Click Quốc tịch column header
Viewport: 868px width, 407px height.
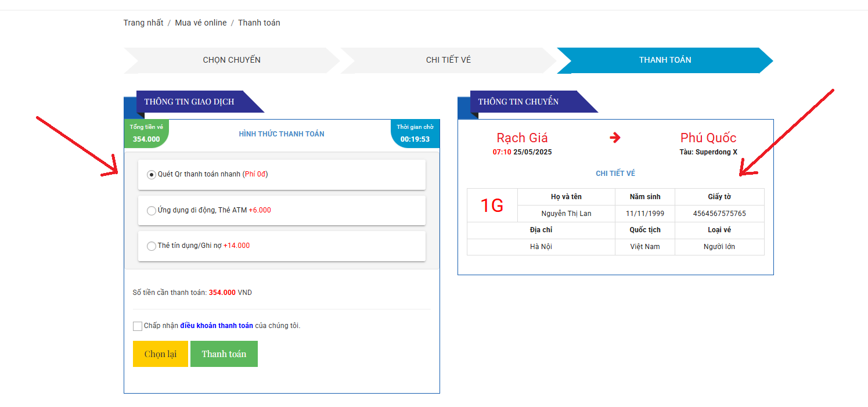tap(645, 230)
